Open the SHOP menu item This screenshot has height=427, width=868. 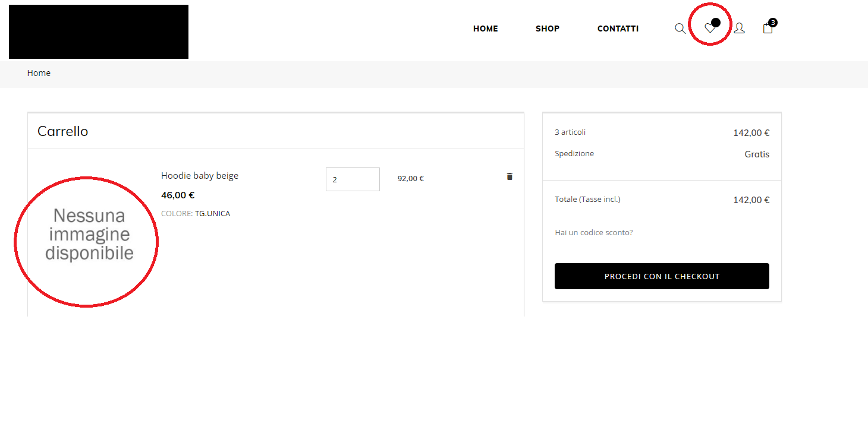click(x=548, y=29)
